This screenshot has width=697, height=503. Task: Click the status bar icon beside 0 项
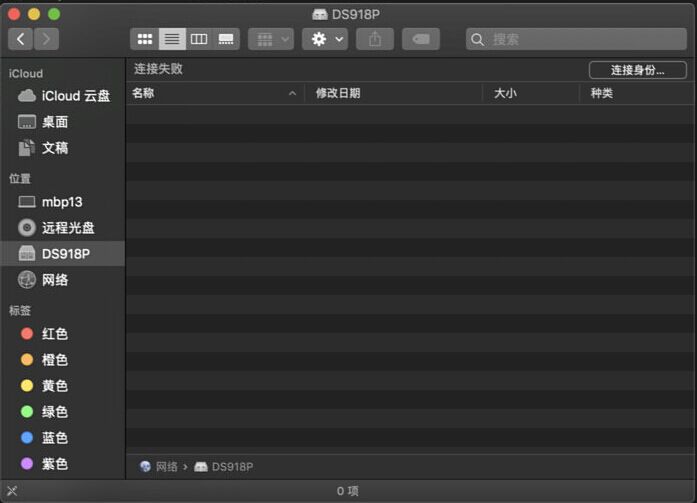[12, 491]
